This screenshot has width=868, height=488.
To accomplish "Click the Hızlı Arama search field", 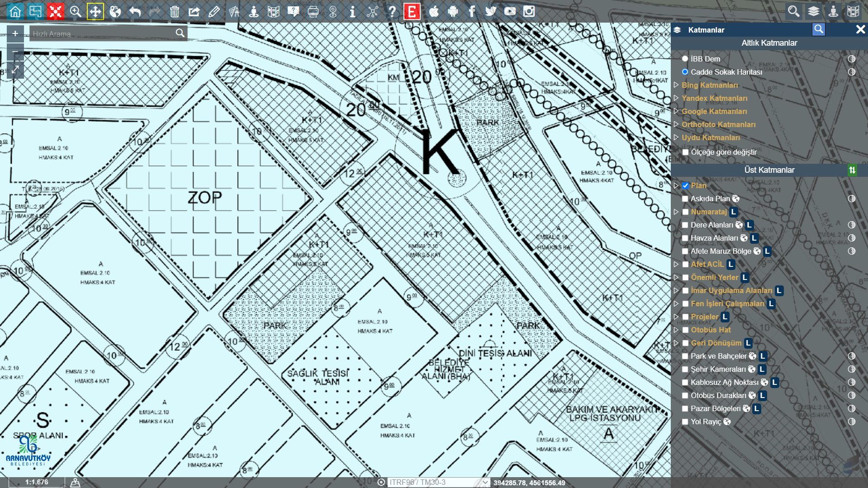I will [103, 34].
